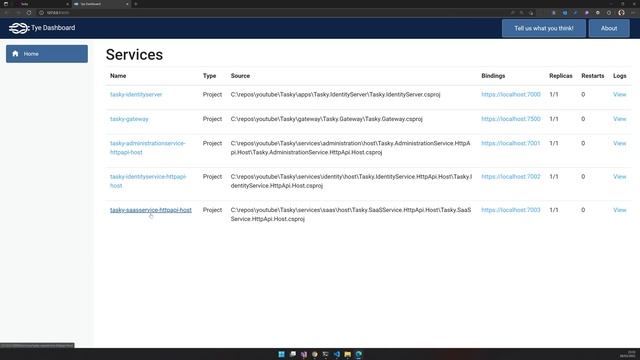The image size is (640, 360).
Task: Click the Services page heading
Action: tap(134, 55)
